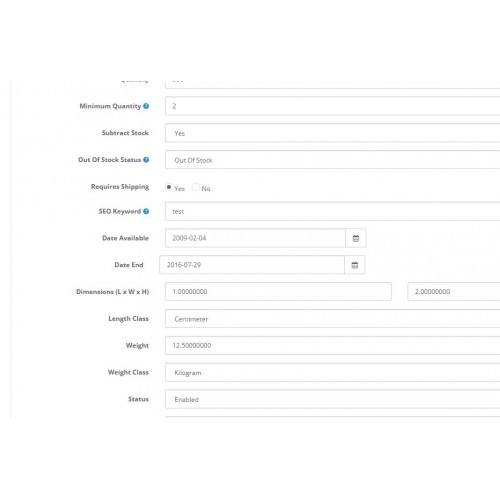The height and width of the screenshot is (500, 500).
Task: Select Yes for Requires Shipping
Action: tap(169, 187)
